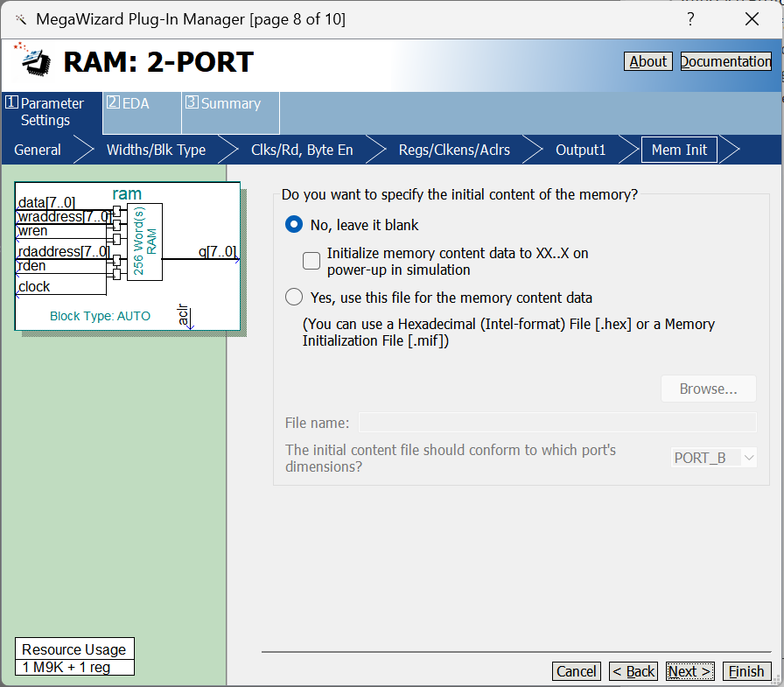Click the clock port label

click(34, 286)
